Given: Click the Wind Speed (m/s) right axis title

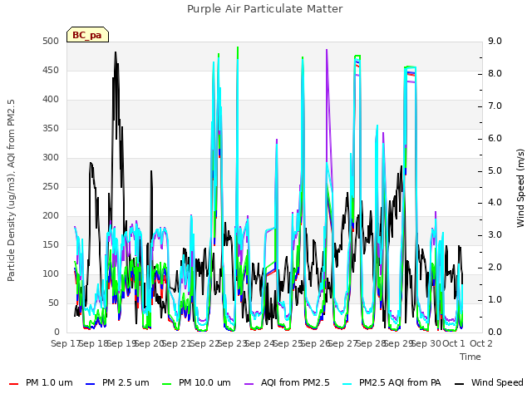Looking at the screenshot, I should [520, 188].
